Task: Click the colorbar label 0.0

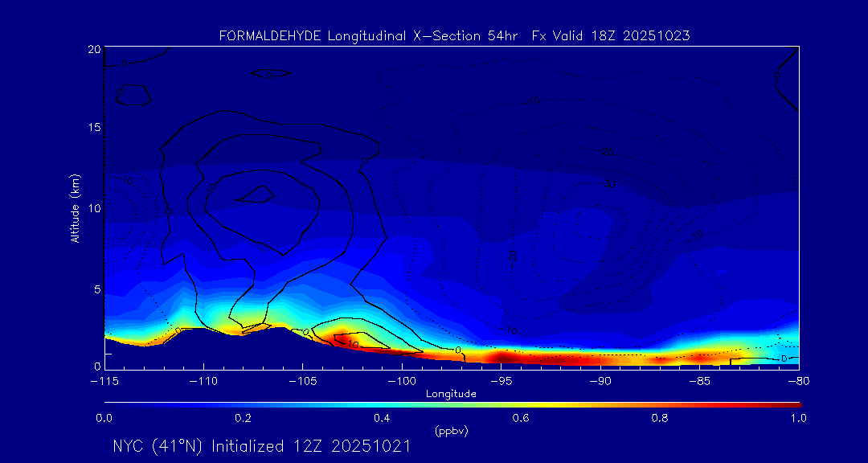Action: tap(104, 418)
